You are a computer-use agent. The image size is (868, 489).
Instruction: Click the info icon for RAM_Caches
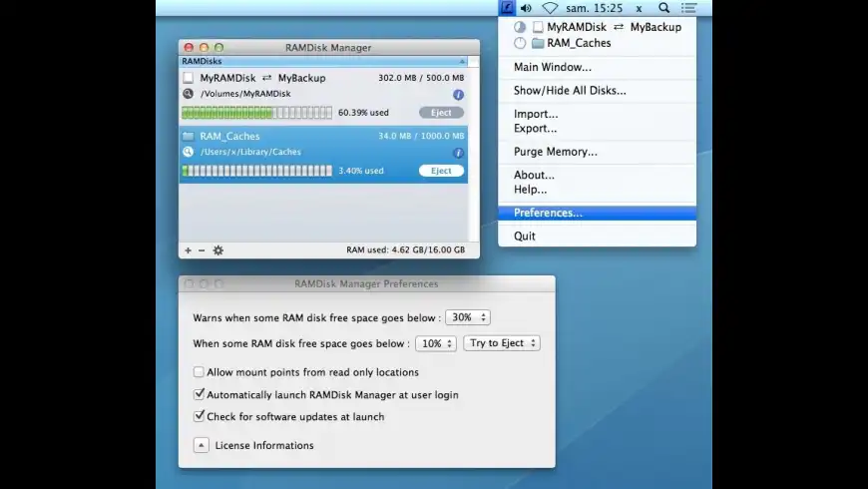click(x=458, y=153)
